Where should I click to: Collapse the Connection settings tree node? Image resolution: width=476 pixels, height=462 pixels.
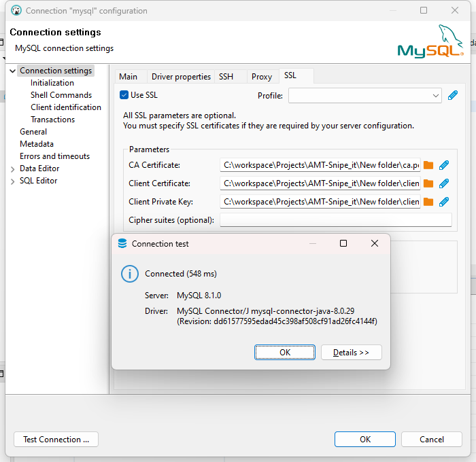pos(12,71)
